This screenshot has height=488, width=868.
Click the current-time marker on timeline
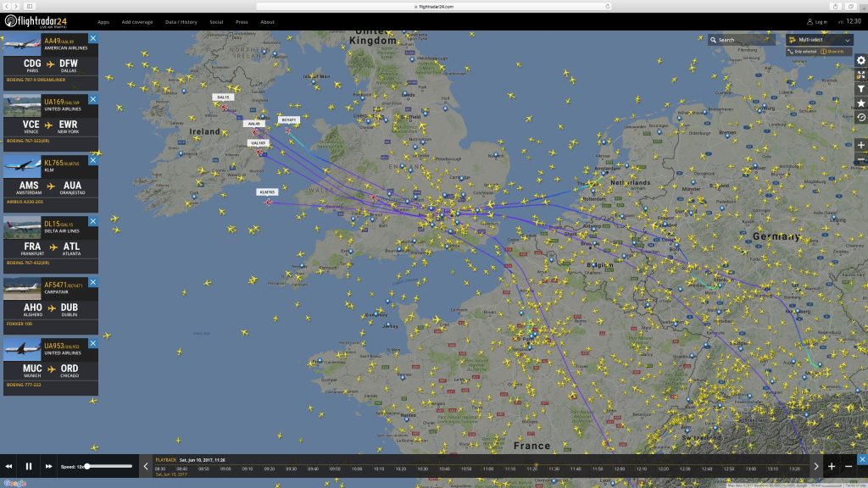tap(536, 465)
